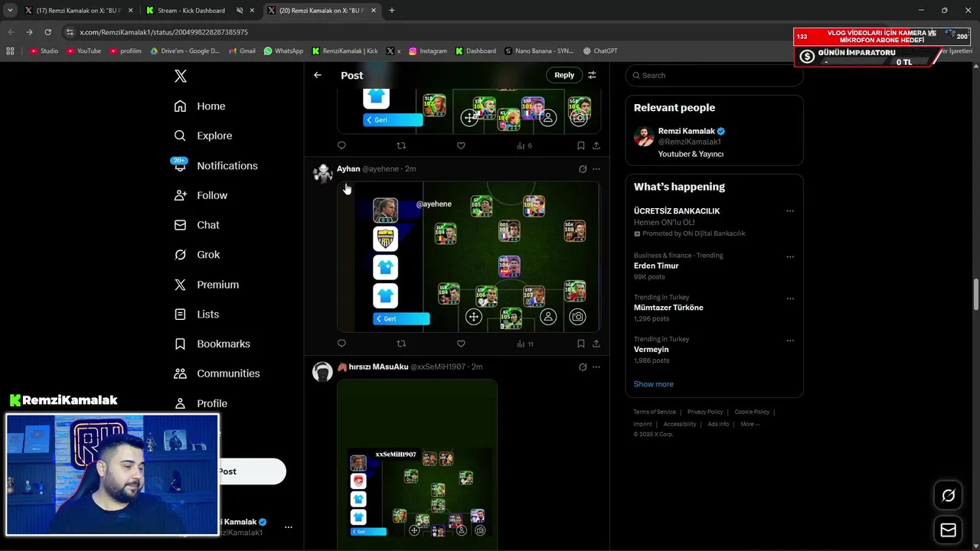Reply to Ayhan's comment

[x=341, y=344]
